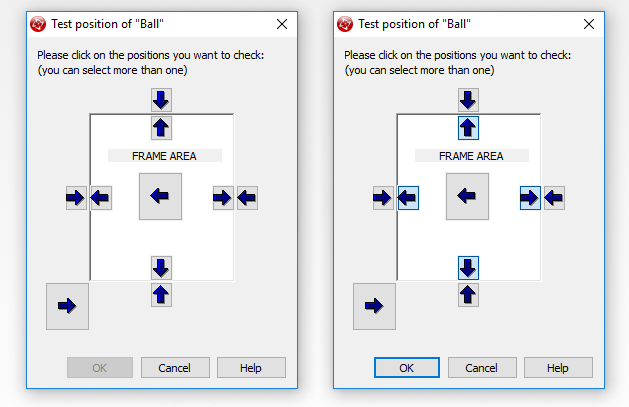Toggle the down arrow above the frame in left dialog
This screenshot has width=629, height=407.
click(x=161, y=99)
